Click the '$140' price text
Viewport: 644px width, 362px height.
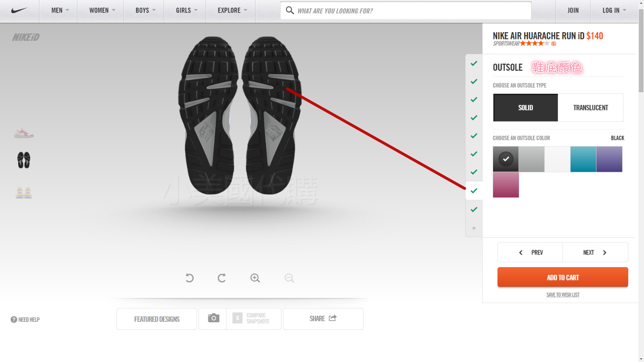click(594, 36)
